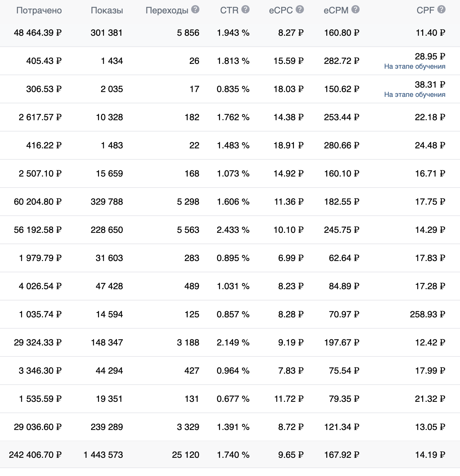This screenshot has width=460, height=476.
Task: Click help icon next to CTR
Action: tap(245, 10)
